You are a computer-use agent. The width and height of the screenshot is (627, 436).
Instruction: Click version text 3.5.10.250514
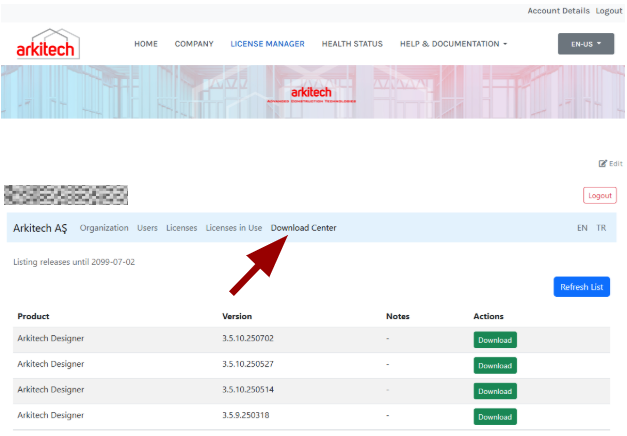248,390
